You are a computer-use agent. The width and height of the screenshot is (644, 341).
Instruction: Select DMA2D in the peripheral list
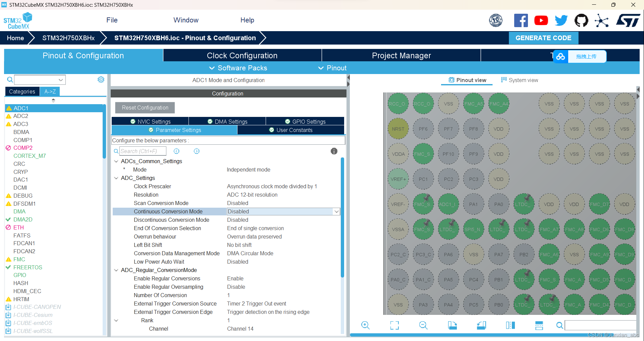point(23,219)
